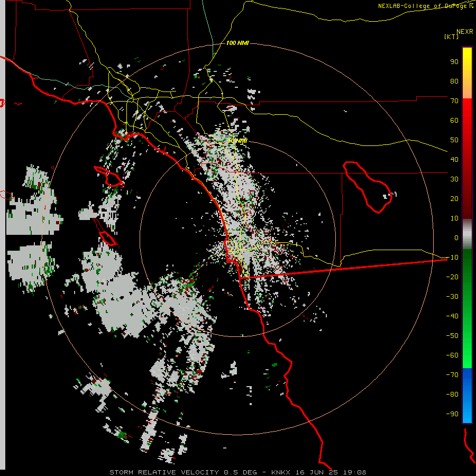Click the Salton Sea outline on the map
Screen dimensions: 476x476
pos(368,187)
